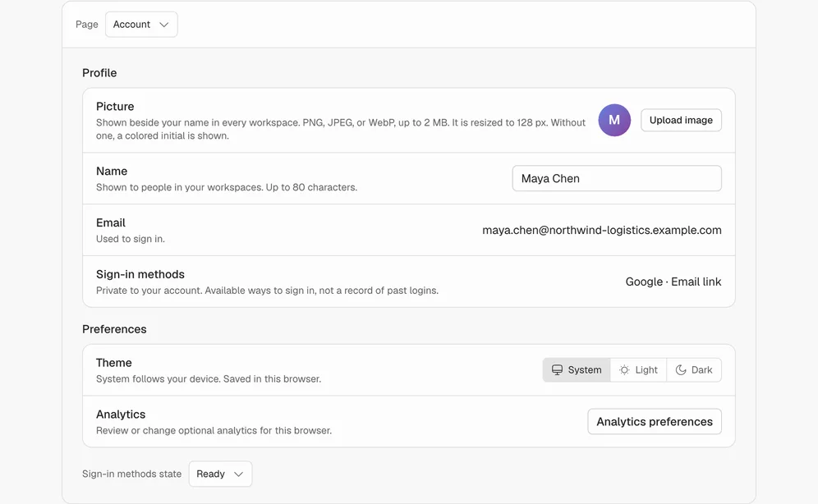Click the Preferences section heading
The width and height of the screenshot is (818, 504).
114,329
